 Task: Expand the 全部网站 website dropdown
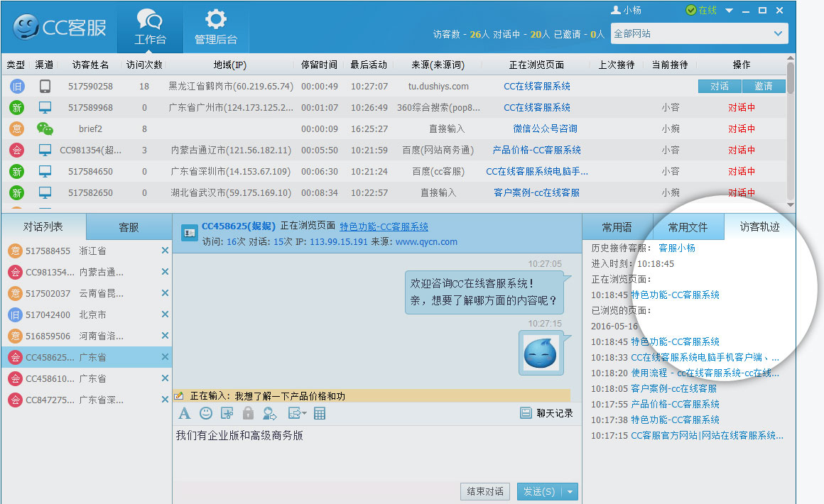[779, 33]
